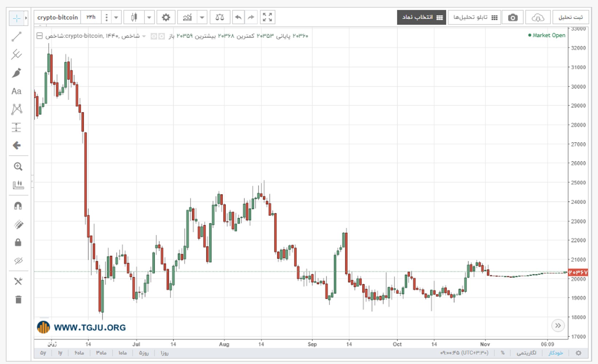Take a chart snapshot with camera

[513, 17]
